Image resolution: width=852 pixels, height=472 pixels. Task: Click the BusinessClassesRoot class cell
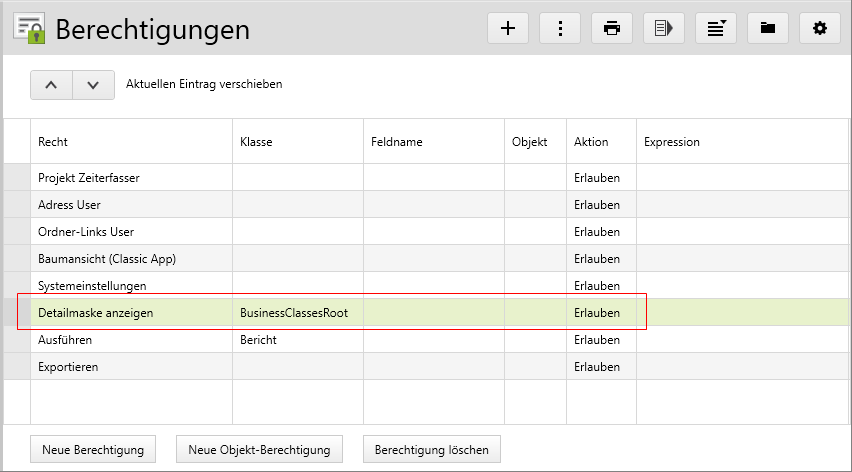pyautogui.click(x=294, y=313)
